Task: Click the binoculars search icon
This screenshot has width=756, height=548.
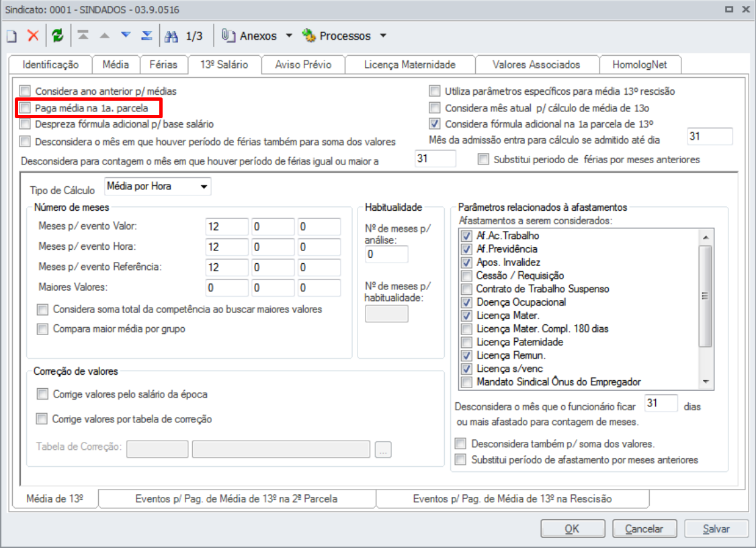Action: point(171,36)
